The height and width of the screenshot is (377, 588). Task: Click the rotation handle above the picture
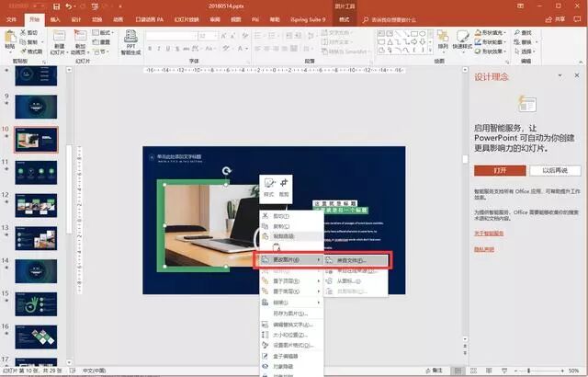pyautogui.click(x=226, y=171)
